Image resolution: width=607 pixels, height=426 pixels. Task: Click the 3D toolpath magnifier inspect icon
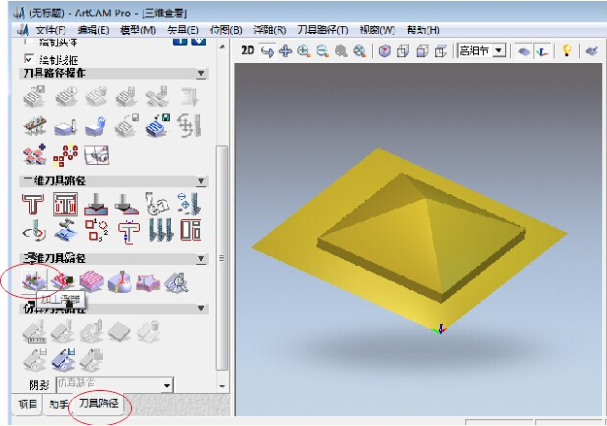pyautogui.click(x=176, y=282)
